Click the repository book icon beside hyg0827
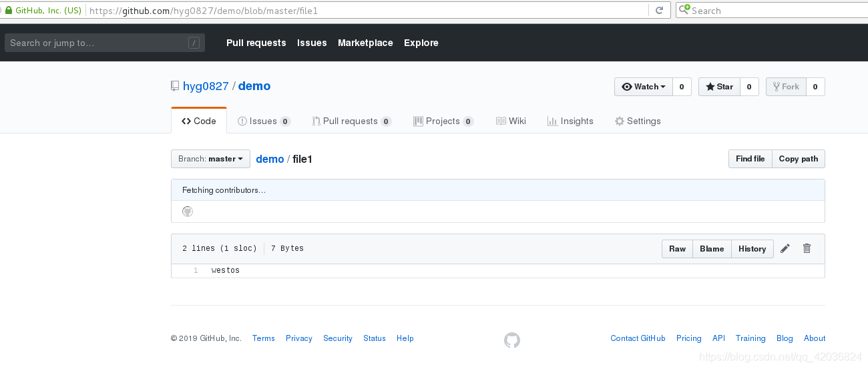Viewport: 868px width, 369px height. [x=175, y=86]
